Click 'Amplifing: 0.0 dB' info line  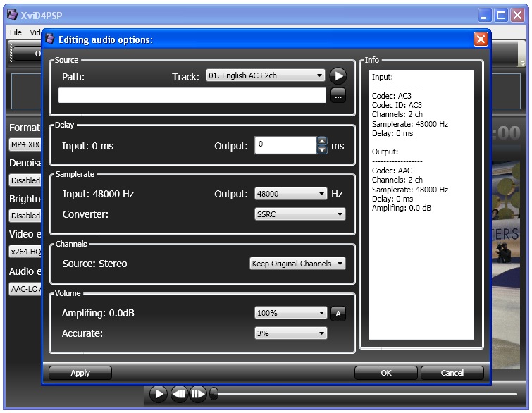tap(402, 208)
